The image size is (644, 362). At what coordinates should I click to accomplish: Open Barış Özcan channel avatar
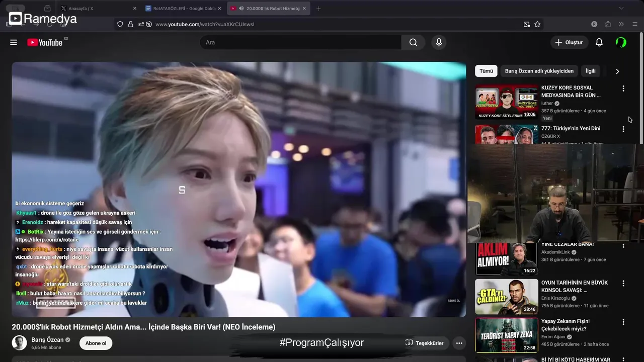[19, 343]
